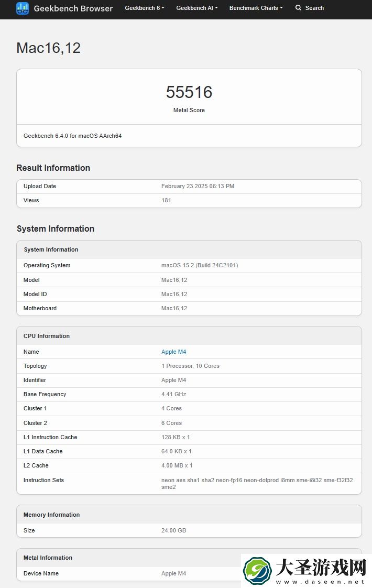Image resolution: width=372 pixels, height=588 pixels.
Task: Open the Benchmark Charts dropdown
Action: point(256,8)
